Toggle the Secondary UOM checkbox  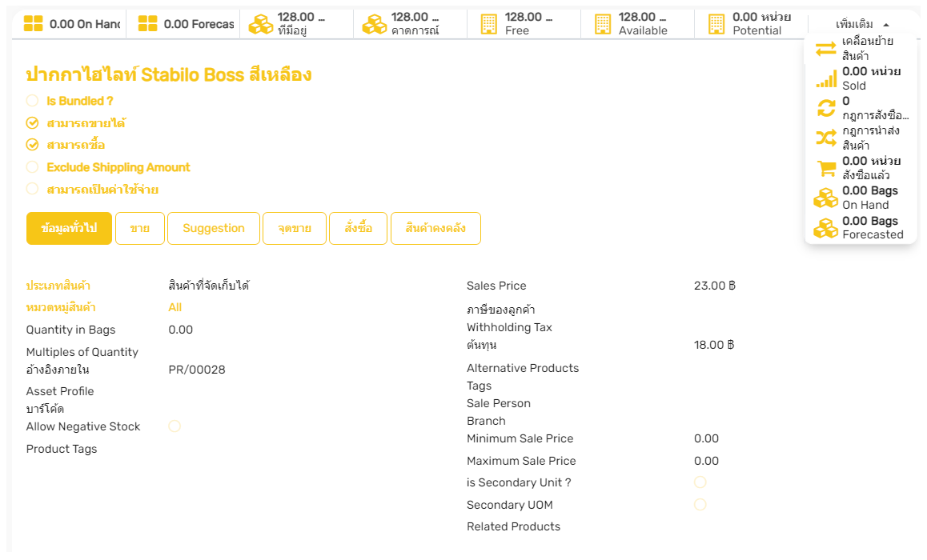click(700, 505)
